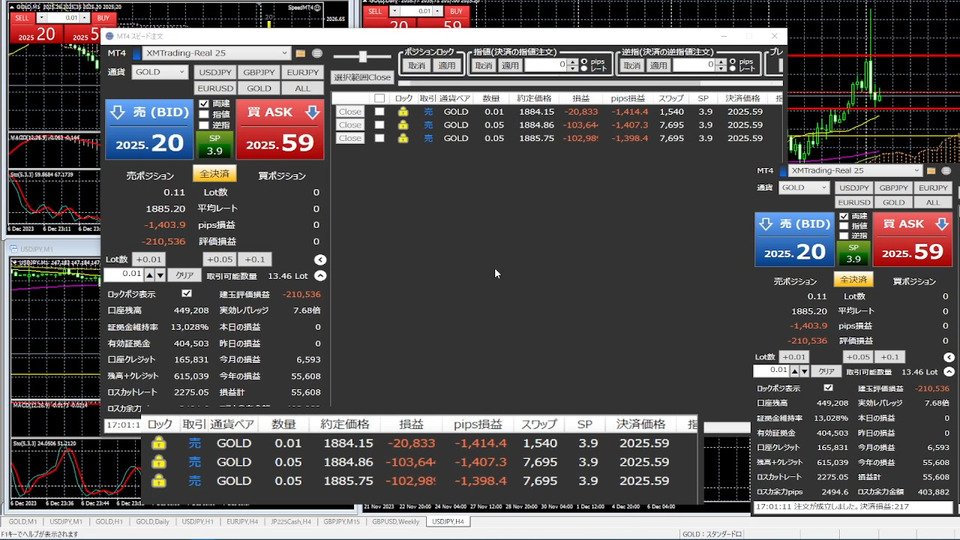Check the select-all checkbox in the positions table header

pos(380,99)
